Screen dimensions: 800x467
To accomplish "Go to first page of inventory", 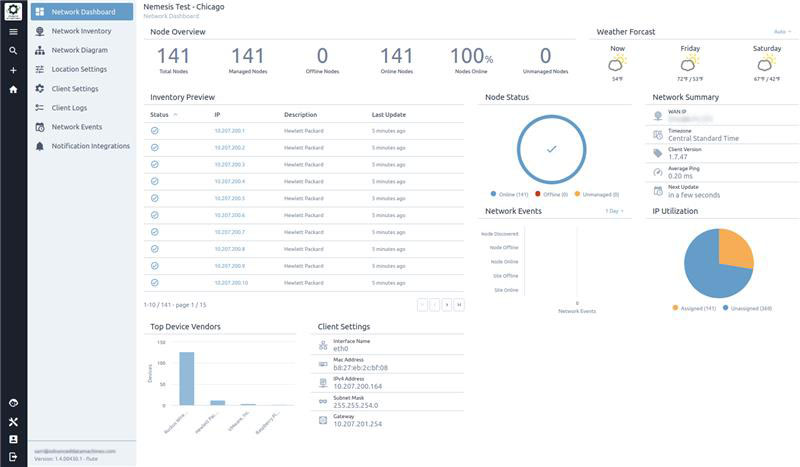I will click(422, 305).
